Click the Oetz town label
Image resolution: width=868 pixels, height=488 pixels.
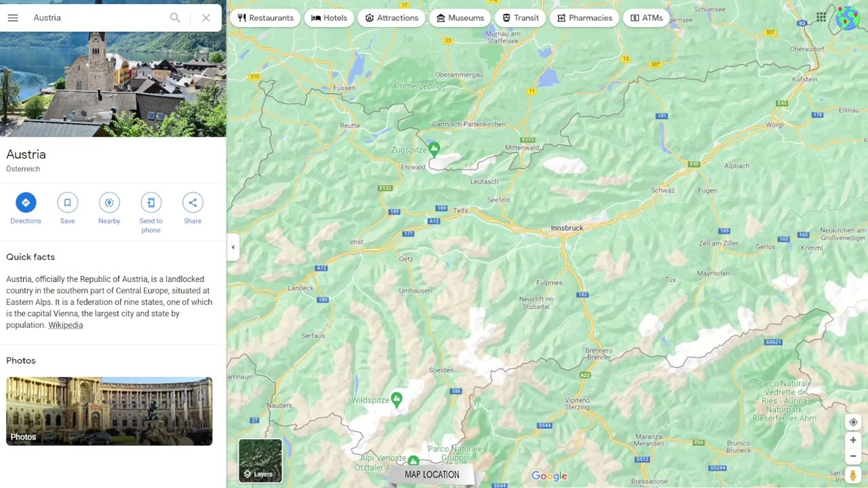tap(406, 259)
